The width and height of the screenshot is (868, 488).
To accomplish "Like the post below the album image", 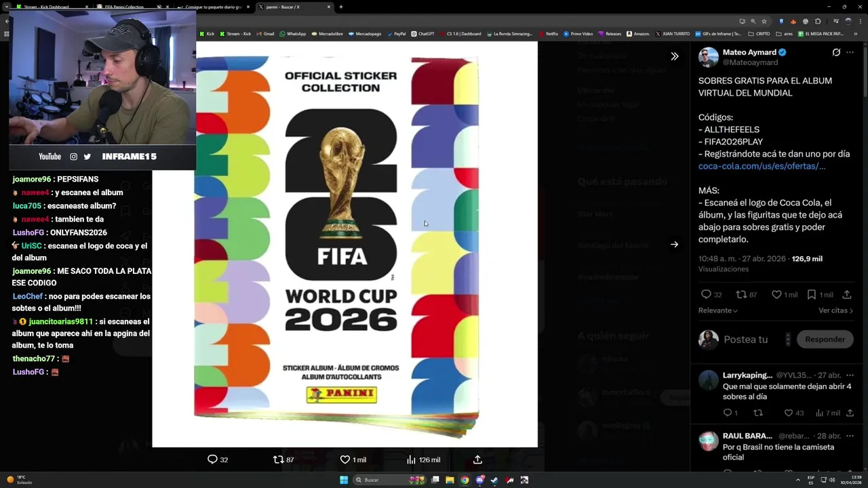I will 344,460.
